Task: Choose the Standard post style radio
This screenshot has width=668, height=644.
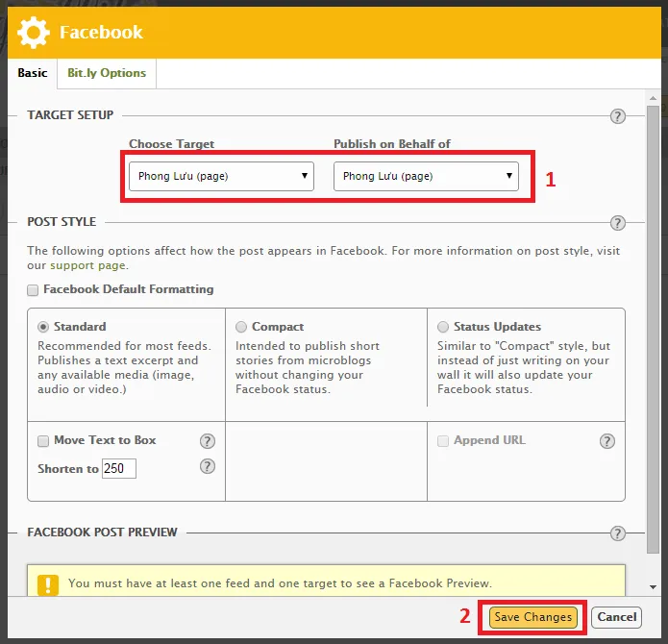Action: [x=43, y=327]
